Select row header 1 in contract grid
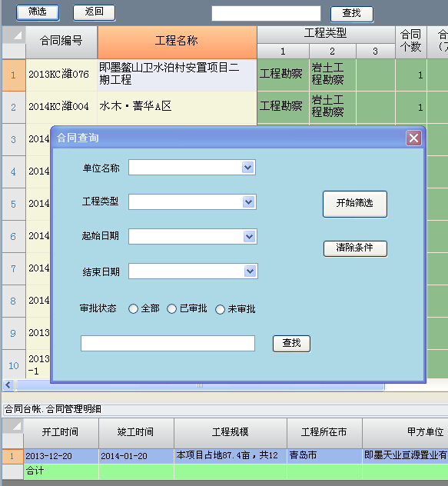The image size is (448, 486). point(13,75)
